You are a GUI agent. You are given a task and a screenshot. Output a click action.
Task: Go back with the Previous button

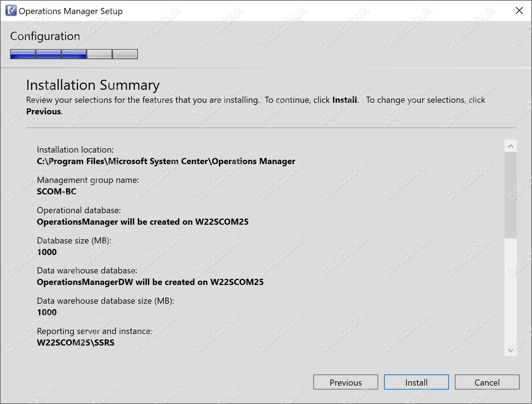(x=346, y=382)
